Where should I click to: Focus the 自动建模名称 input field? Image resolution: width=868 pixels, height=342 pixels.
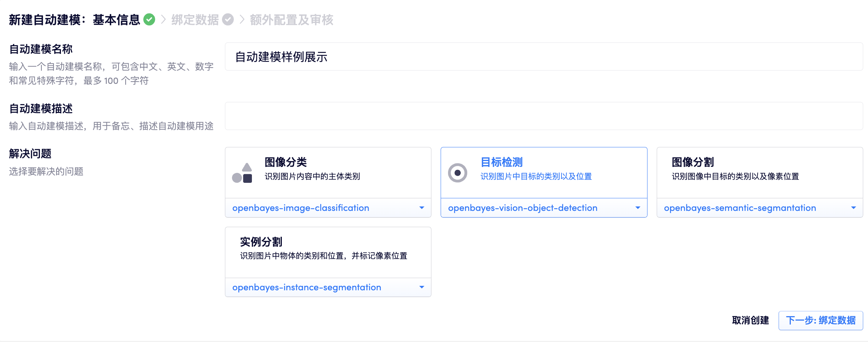[x=544, y=57]
